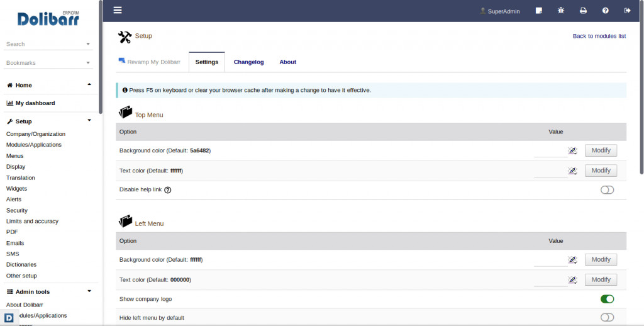Screen dimensions: 644x326
Task: Collapse the Setup section in sidebar
Action: [x=89, y=120]
